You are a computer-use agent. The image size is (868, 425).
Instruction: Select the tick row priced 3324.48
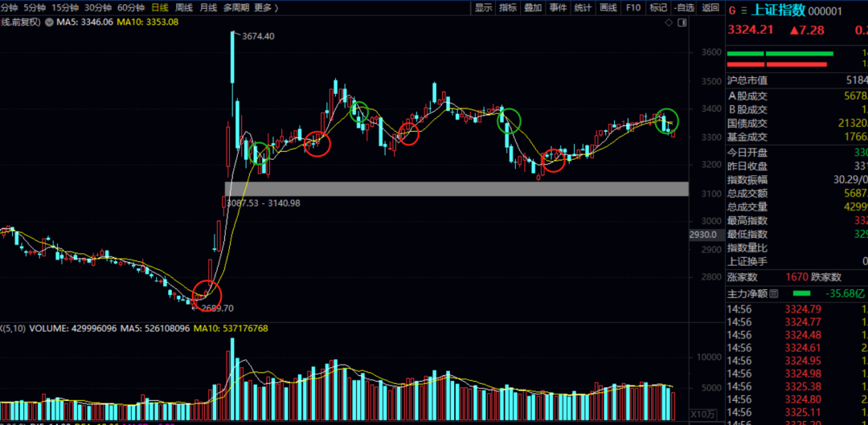[x=796, y=335]
